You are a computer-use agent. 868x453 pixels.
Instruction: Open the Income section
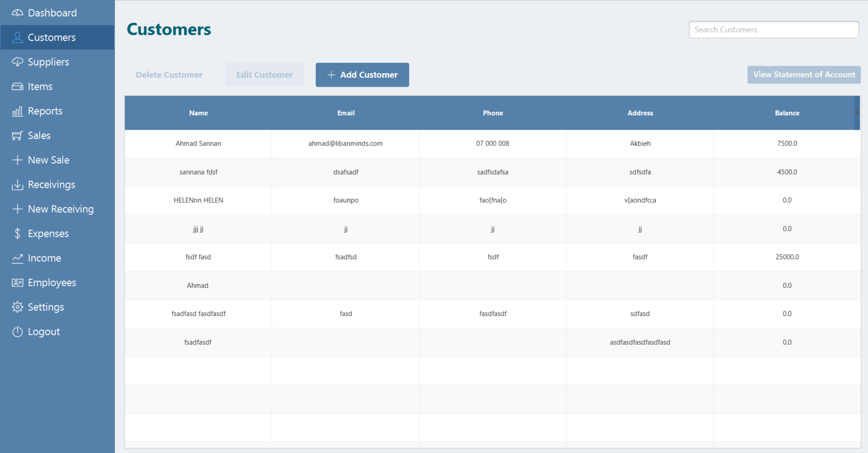coord(44,258)
